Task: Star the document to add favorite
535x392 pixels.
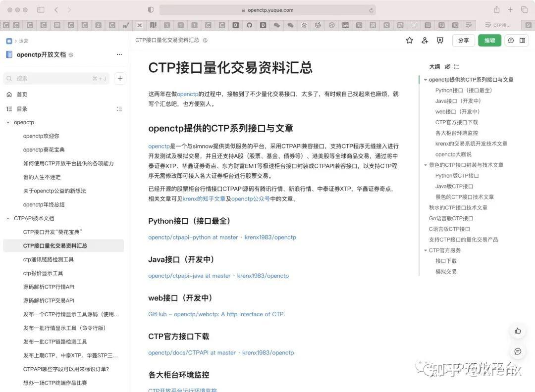Action: point(409,40)
